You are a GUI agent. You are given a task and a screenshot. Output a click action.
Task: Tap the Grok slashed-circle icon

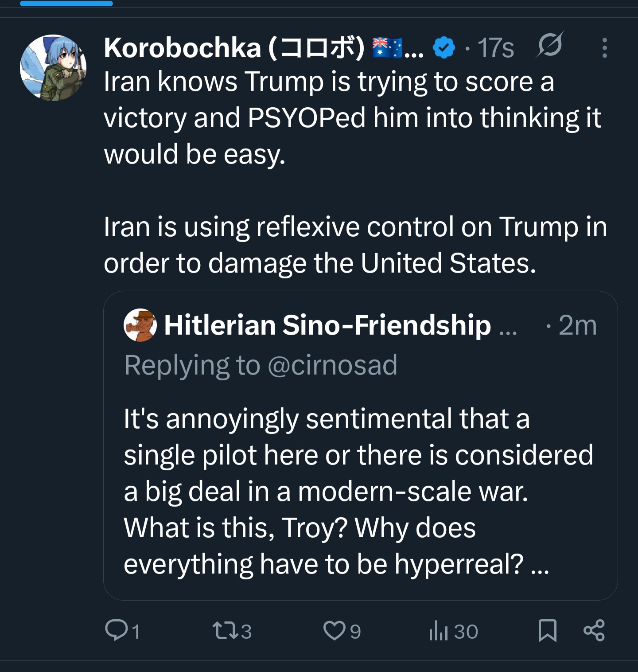pos(550,45)
